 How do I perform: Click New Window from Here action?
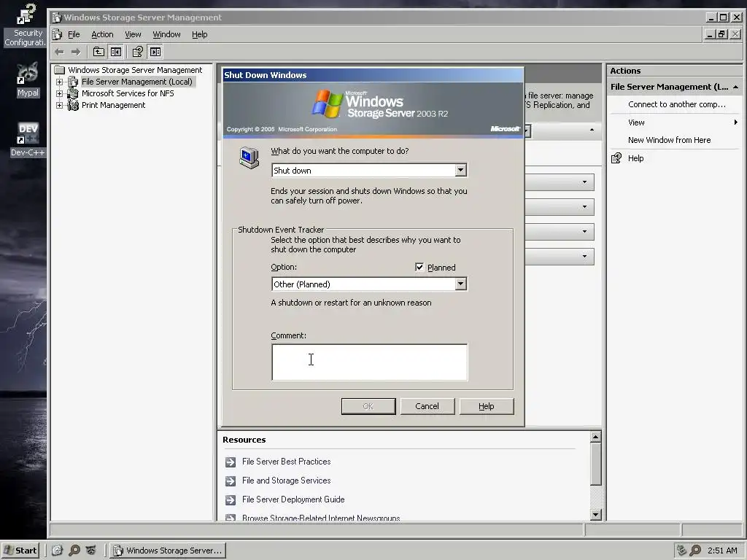[670, 140]
